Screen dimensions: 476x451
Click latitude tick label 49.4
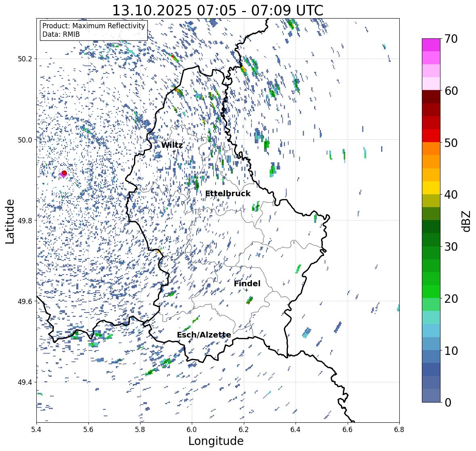pyautogui.click(x=25, y=382)
